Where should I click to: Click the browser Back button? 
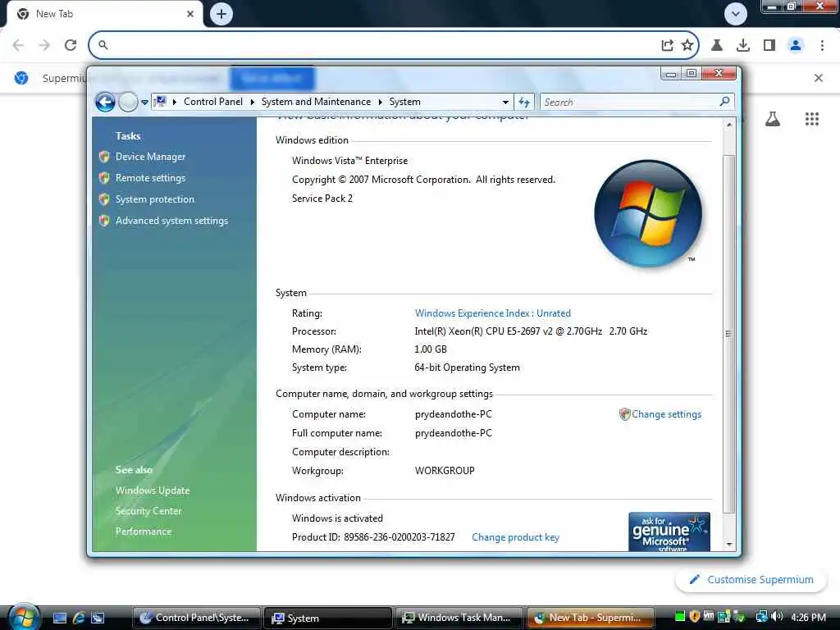point(18,45)
